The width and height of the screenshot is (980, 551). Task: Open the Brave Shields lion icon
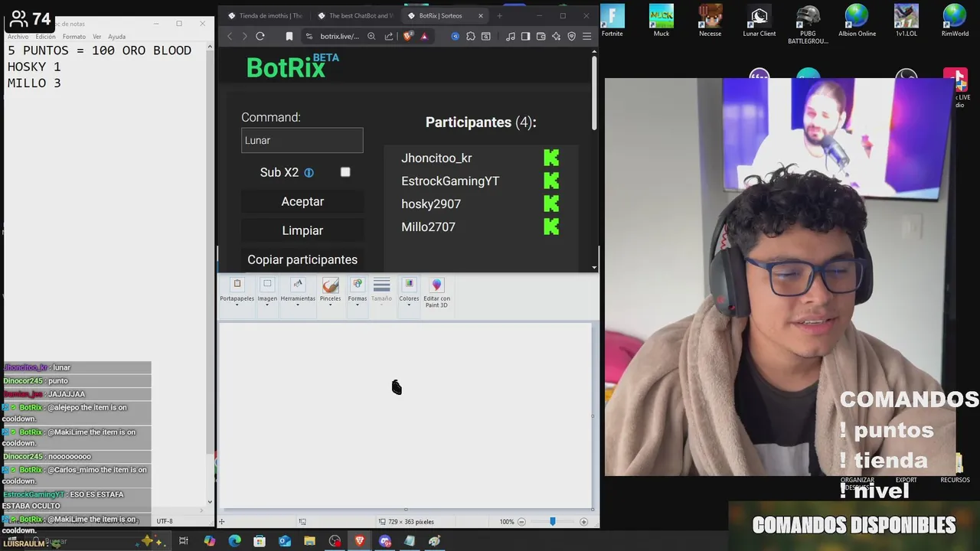(408, 36)
